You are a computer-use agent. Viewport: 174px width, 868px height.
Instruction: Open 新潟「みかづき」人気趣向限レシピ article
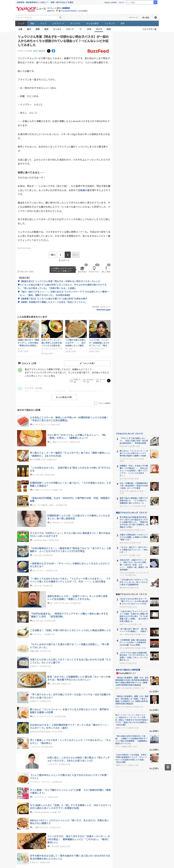tap(79, 678)
